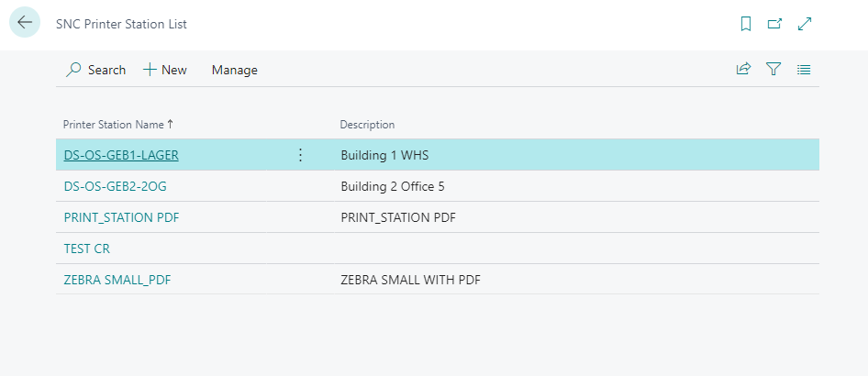Open page in new window icon

774,24
